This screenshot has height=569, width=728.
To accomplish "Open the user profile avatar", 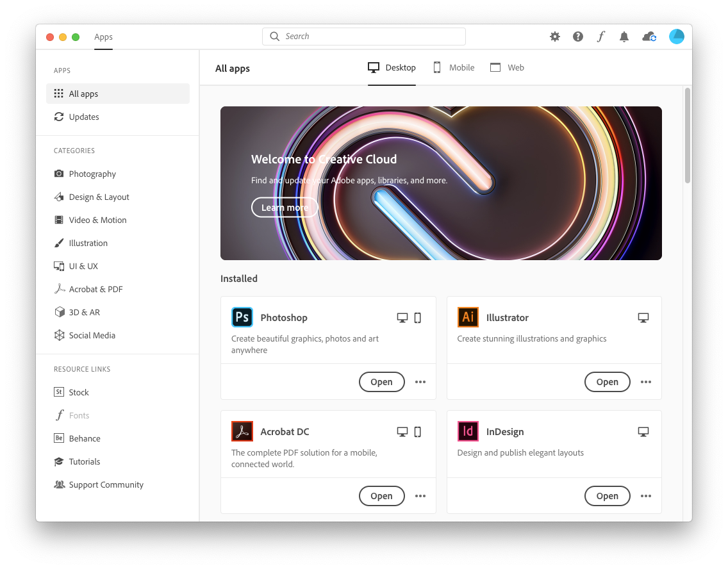I will point(677,37).
